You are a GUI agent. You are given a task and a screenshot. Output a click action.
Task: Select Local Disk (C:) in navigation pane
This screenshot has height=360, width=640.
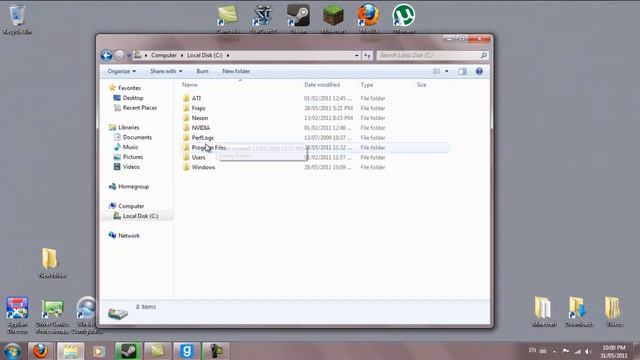[140, 216]
